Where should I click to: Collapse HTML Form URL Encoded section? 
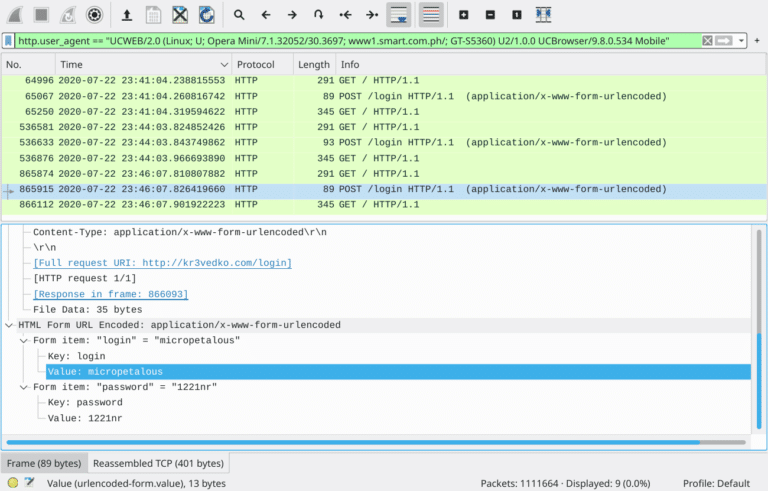(9, 325)
